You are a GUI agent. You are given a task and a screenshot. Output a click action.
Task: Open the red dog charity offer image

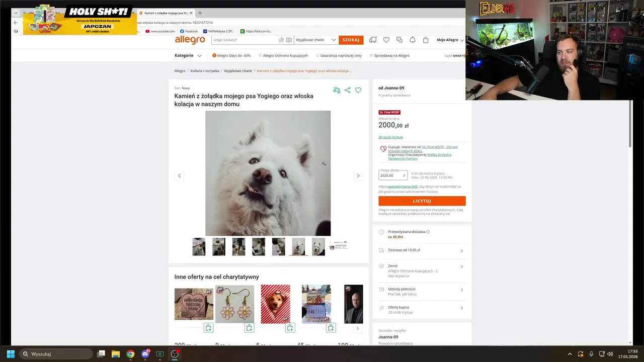(x=275, y=304)
